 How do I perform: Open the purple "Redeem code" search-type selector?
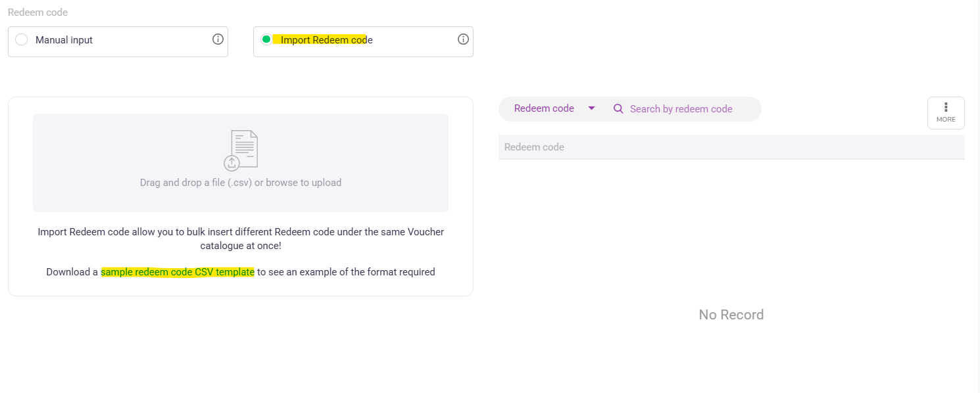(x=544, y=108)
